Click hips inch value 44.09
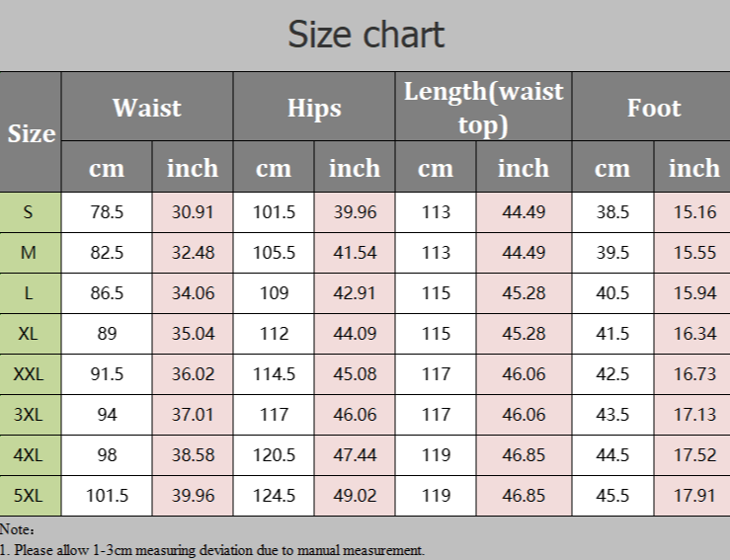 (355, 334)
